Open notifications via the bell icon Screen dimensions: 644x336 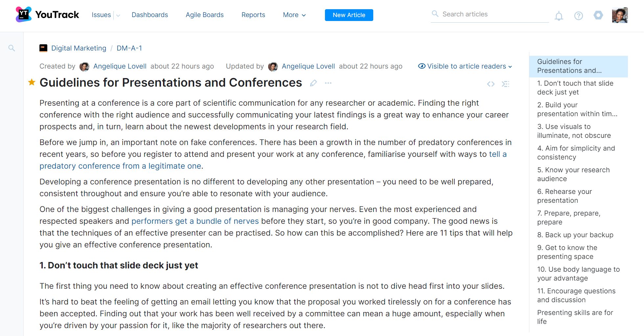[559, 16]
